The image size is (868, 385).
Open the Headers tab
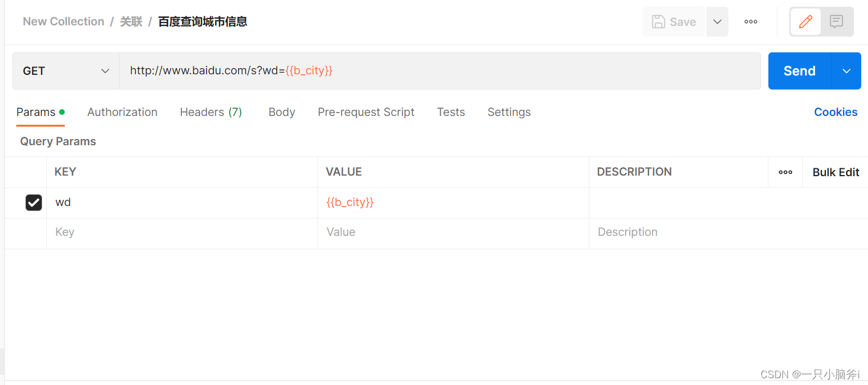(211, 112)
